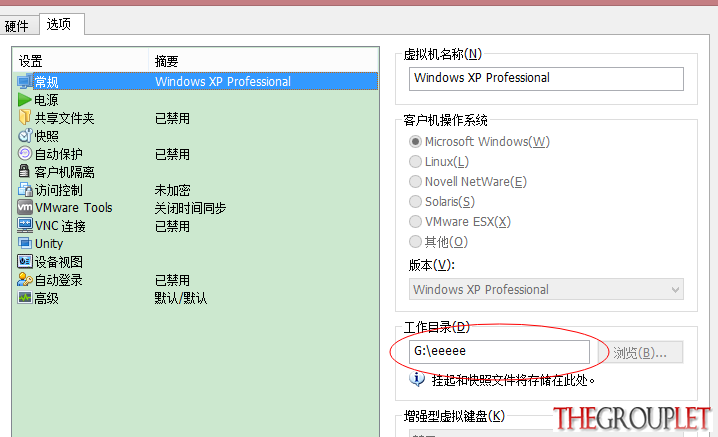This screenshot has height=437, width=718.
Task: Click the 高级 advanced settings icon
Action: pos(25,298)
